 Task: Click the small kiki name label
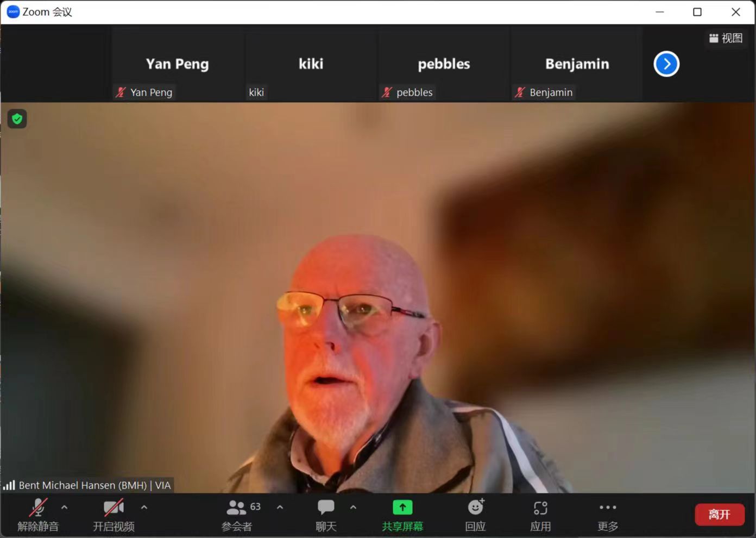click(256, 92)
